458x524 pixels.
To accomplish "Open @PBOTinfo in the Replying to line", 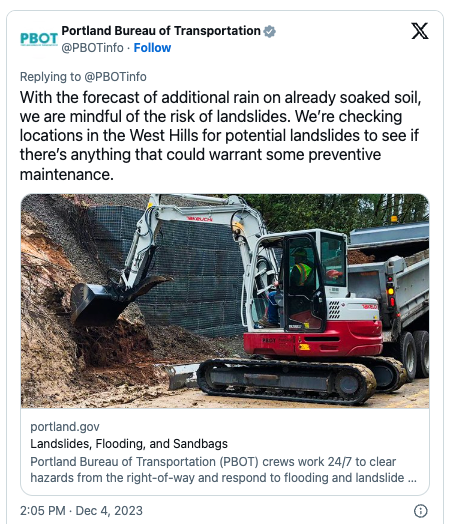I will click(x=115, y=77).
